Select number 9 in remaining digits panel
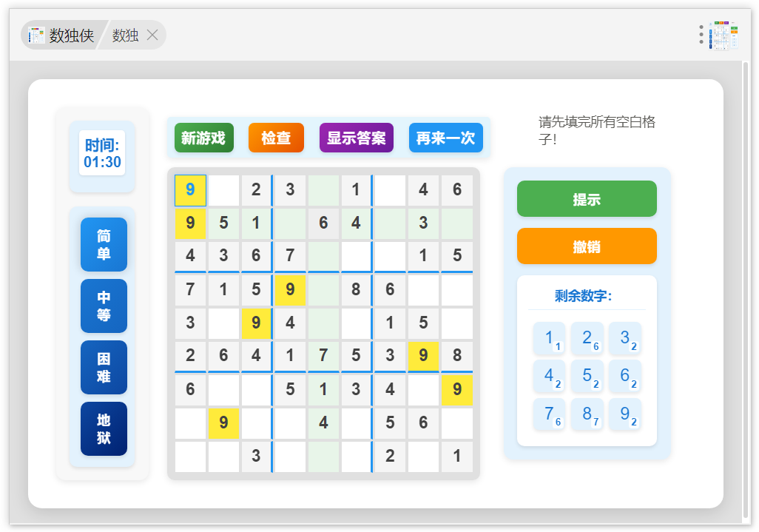759x532 pixels. point(625,414)
